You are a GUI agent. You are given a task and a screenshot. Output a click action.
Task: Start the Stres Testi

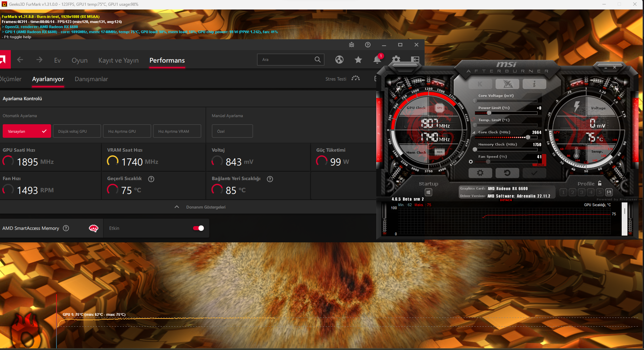point(342,79)
